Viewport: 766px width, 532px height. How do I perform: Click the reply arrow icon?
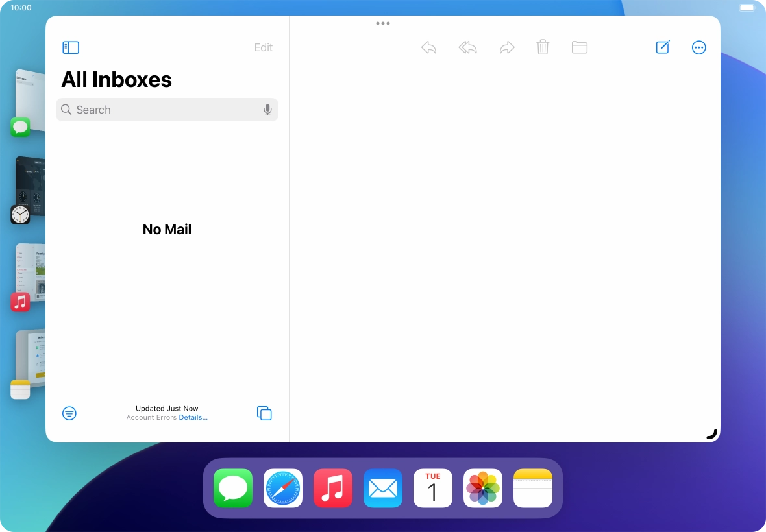[428, 47]
